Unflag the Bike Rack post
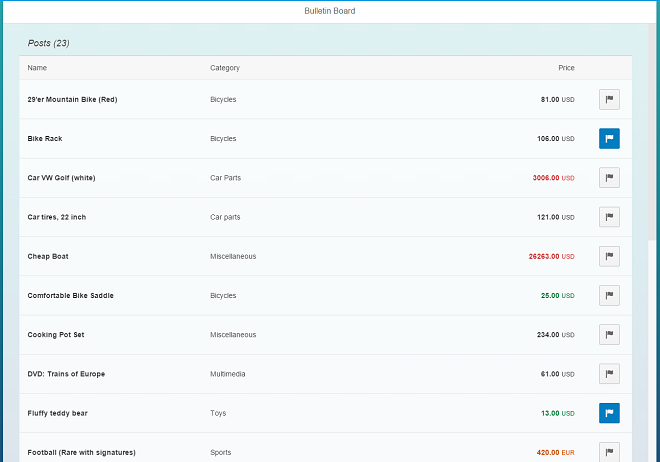The height and width of the screenshot is (462, 660). tap(609, 138)
